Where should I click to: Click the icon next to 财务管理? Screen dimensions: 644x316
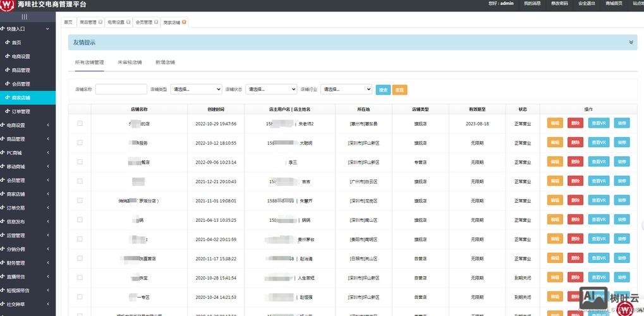(x=3, y=263)
